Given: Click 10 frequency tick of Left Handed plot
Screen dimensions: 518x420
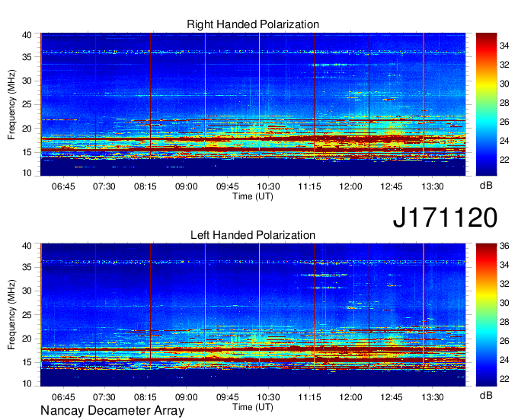Looking at the screenshot, I should pyautogui.click(x=27, y=383).
